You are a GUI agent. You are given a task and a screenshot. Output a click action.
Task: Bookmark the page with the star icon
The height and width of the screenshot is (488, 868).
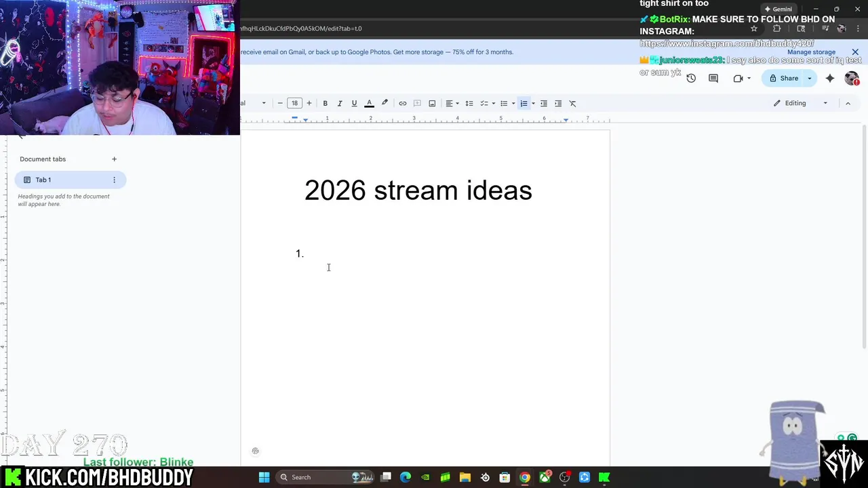tap(753, 28)
